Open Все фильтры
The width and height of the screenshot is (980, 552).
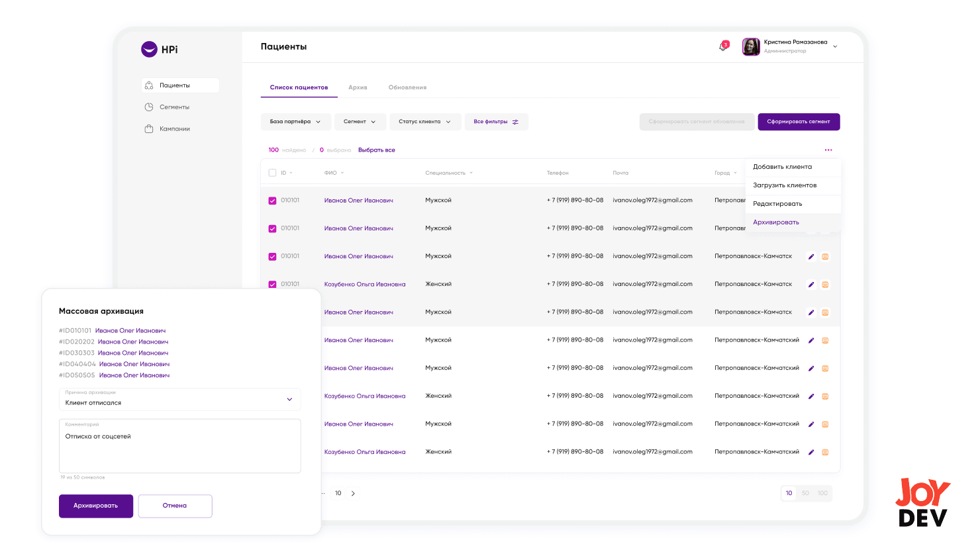coord(496,122)
